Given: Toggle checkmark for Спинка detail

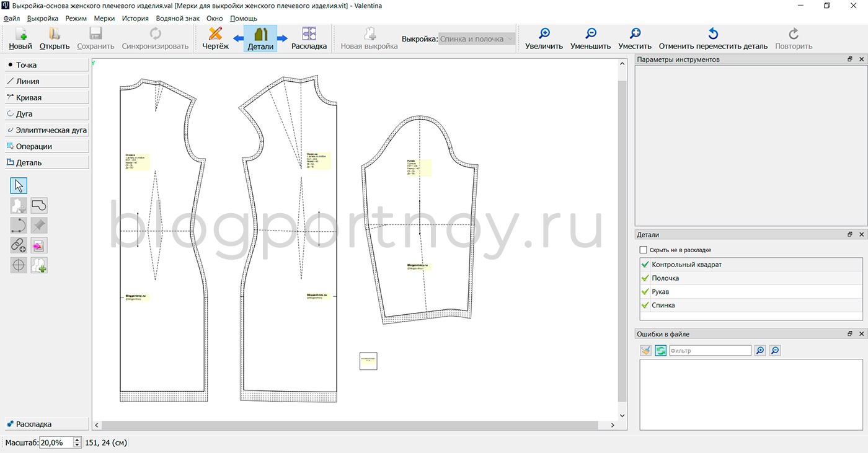Looking at the screenshot, I should (645, 306).
